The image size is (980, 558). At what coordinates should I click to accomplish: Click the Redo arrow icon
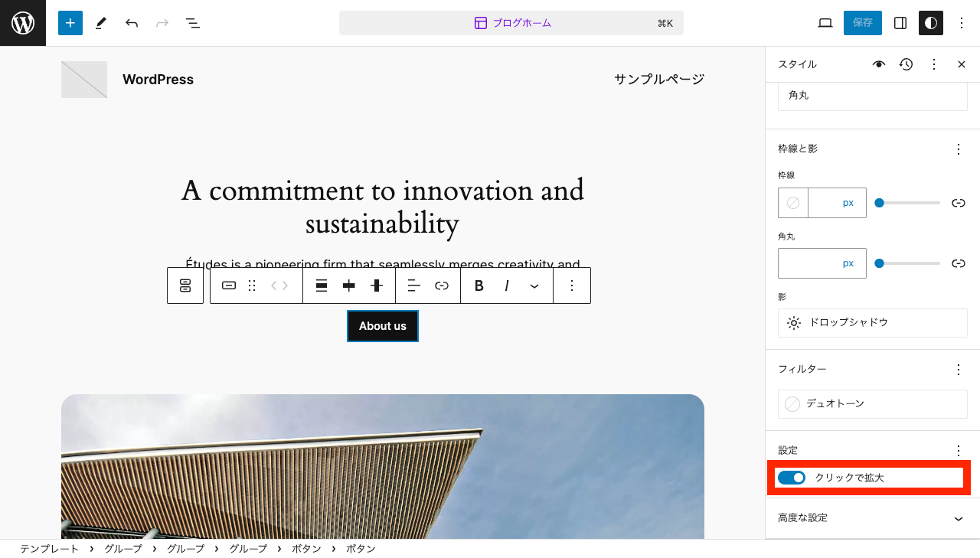162,23
